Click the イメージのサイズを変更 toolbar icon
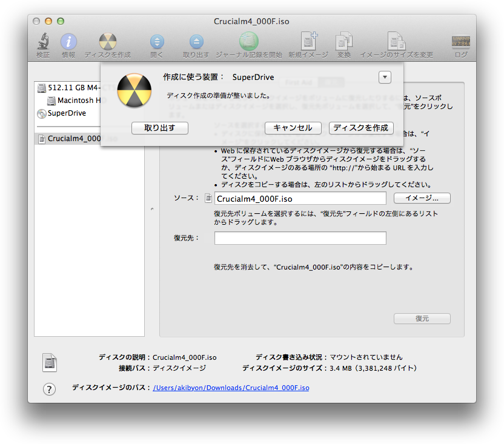This screenshot has height=444, width=504. coord(396,41)
